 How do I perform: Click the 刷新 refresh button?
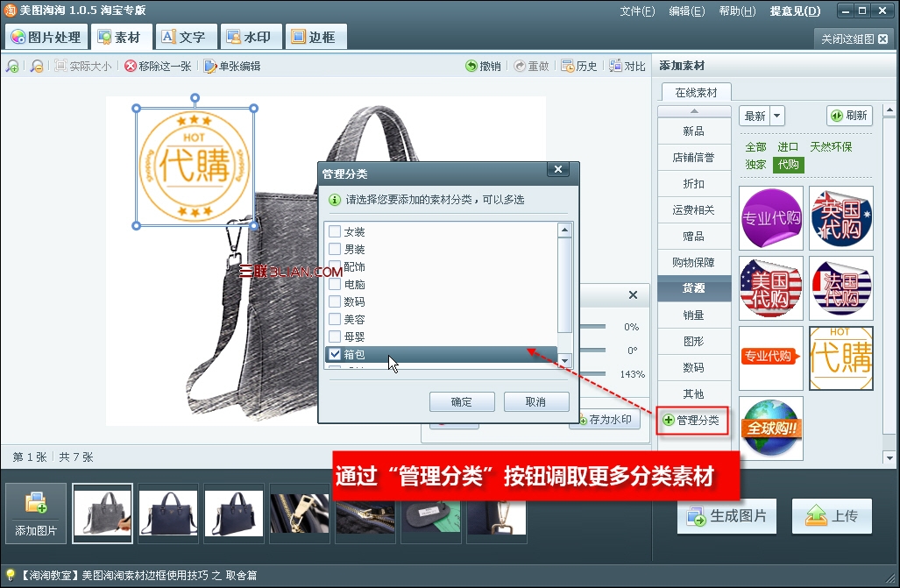coord(849,116)
